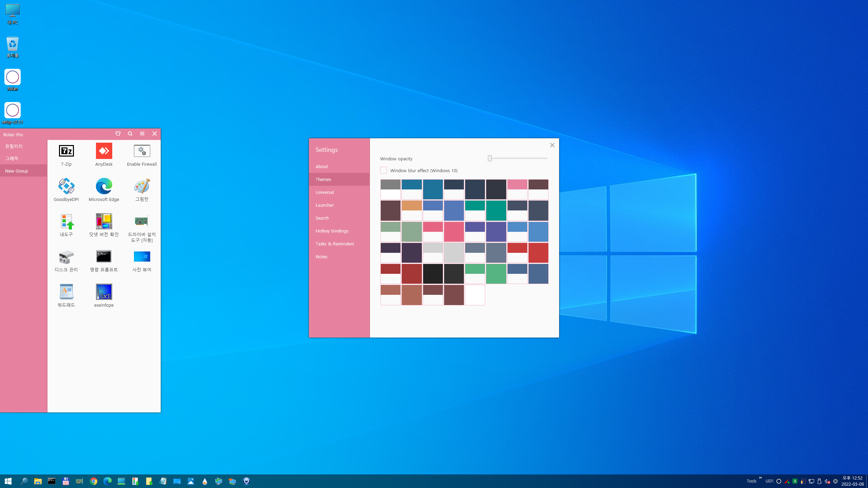The image size is (868, 488).
Task: Pick the solid black theme swatch
Action: (433, 274)
